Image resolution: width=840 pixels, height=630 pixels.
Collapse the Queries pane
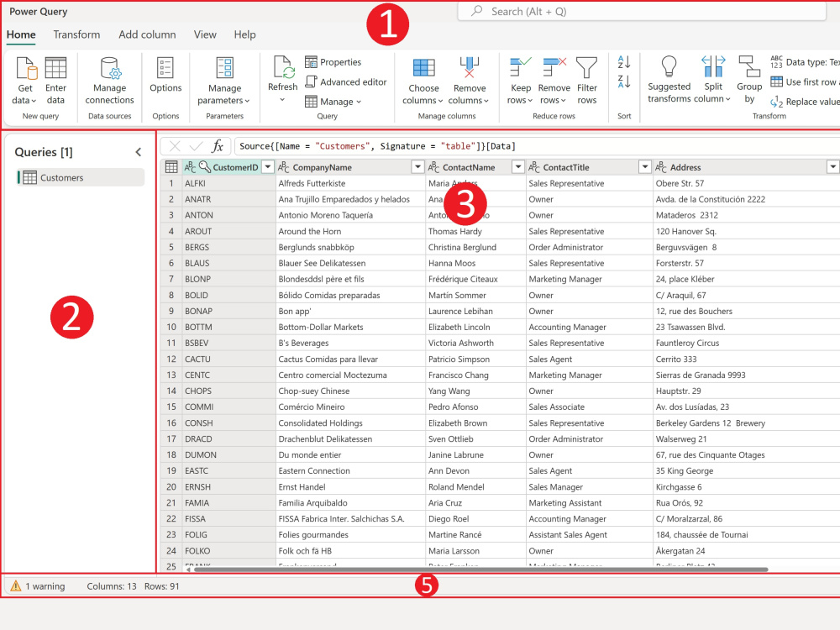click(x=139, y=152)
